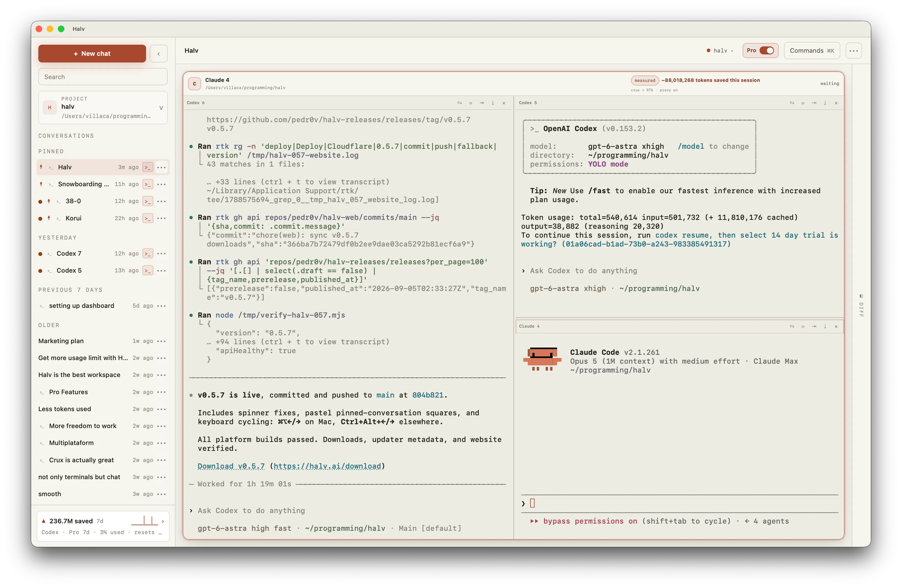Open the DIFF side panel
Viewport: 902px width, 588px height.
(x=861, y=306)
